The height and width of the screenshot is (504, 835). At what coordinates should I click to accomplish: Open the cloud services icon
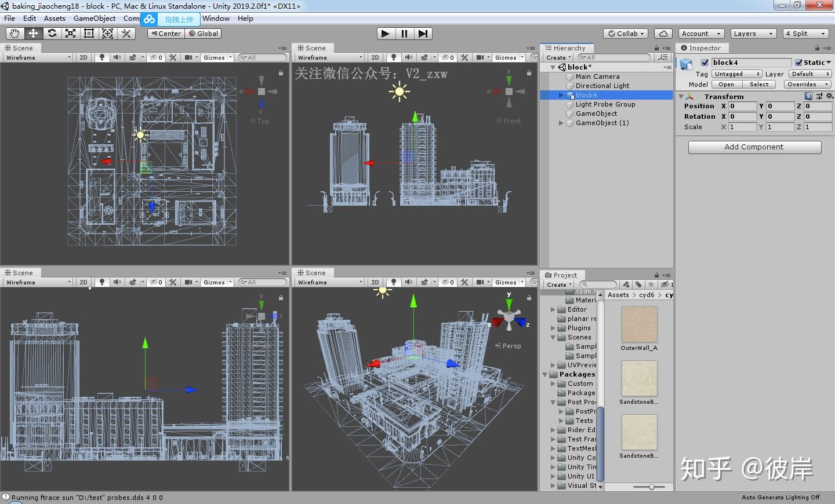tap(663, 34)
